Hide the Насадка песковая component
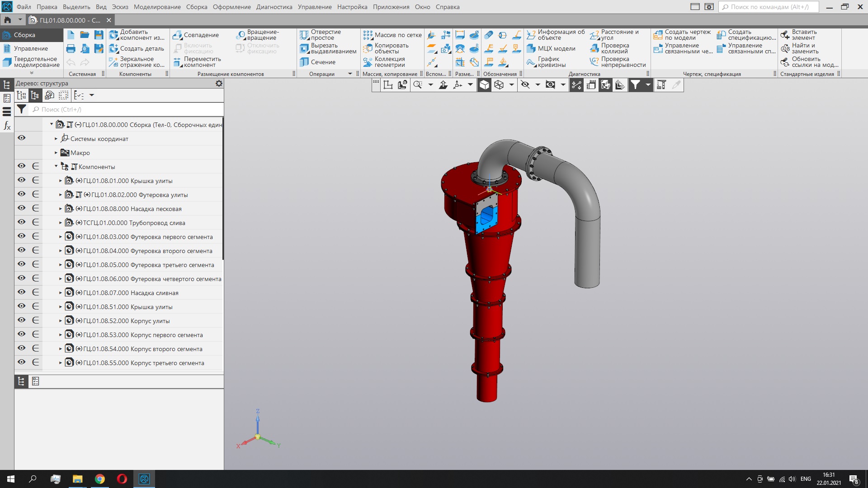The image size is (868, 488). tap(21, 208)
